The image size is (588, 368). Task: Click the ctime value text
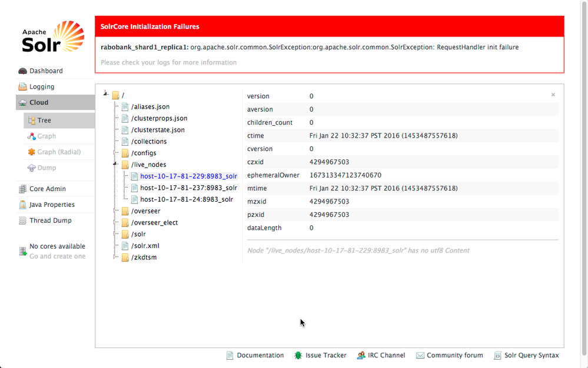click(x=383, y=136)
